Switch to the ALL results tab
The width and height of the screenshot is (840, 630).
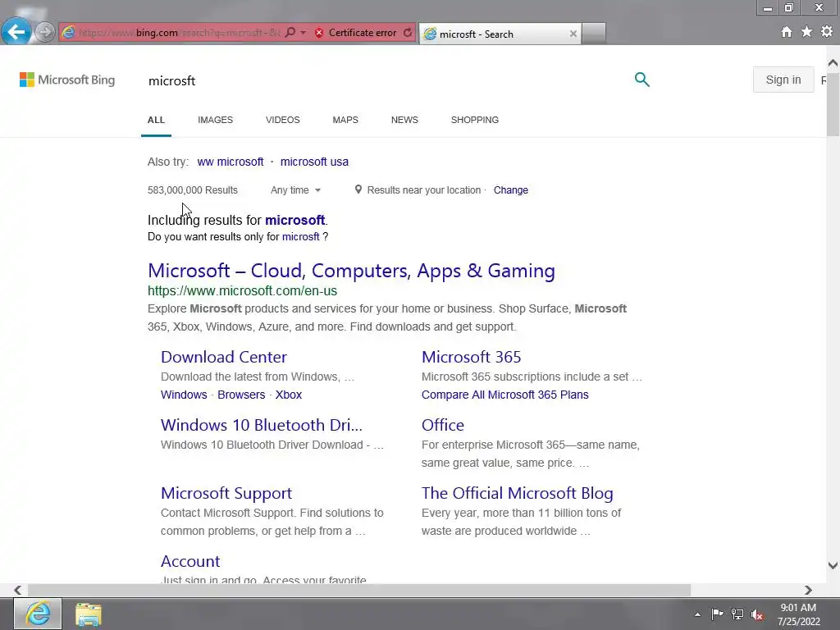[x=156, y=120]
